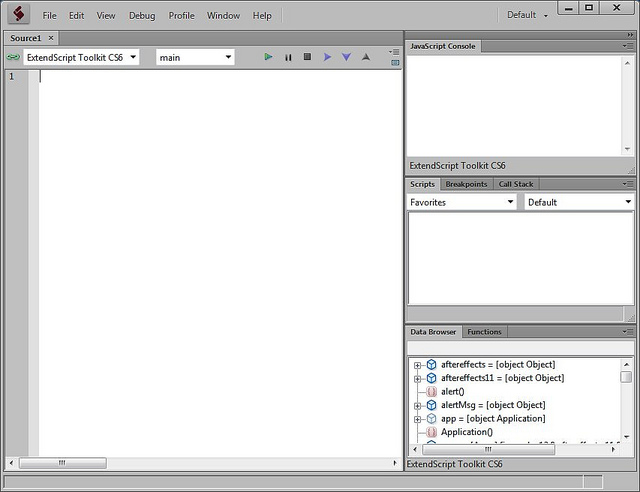
Task: Run the script with the play button
Action: [x=268, y=57]
